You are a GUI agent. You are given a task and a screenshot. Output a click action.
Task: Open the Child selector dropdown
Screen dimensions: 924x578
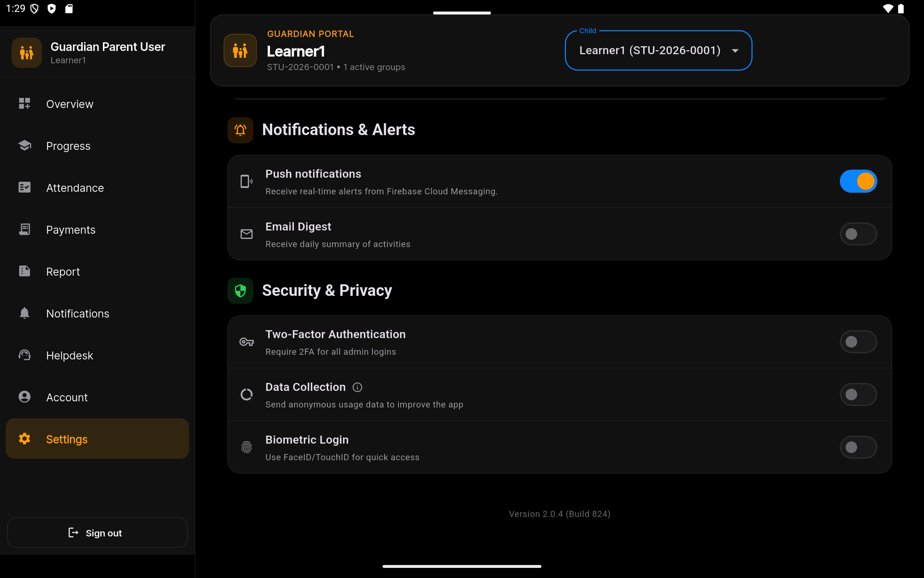(x=658, y=51)
